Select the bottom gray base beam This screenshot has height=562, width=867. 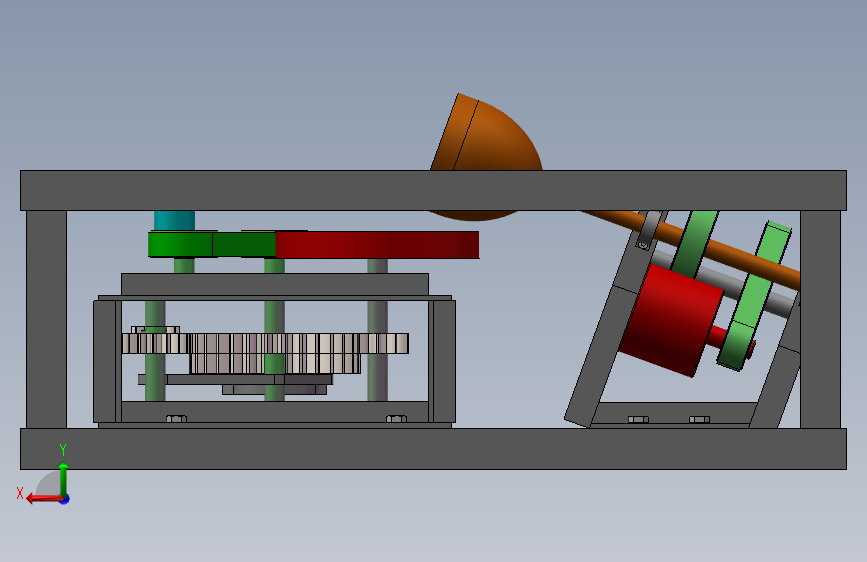(x=433, y=449)
